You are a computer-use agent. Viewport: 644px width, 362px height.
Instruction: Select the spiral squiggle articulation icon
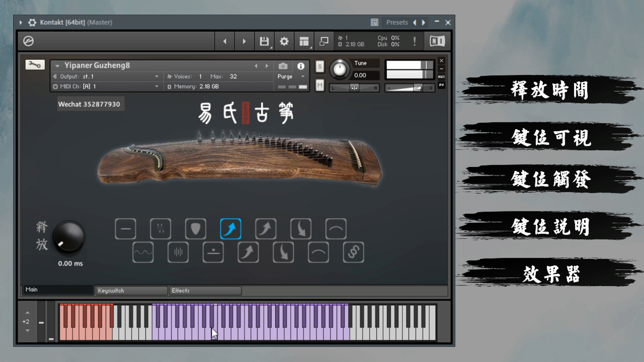354,252
